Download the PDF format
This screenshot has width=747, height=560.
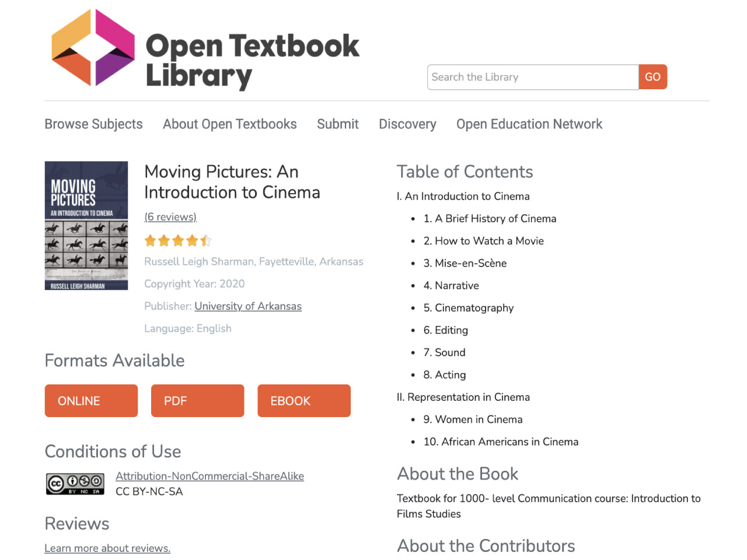point(197,401)
